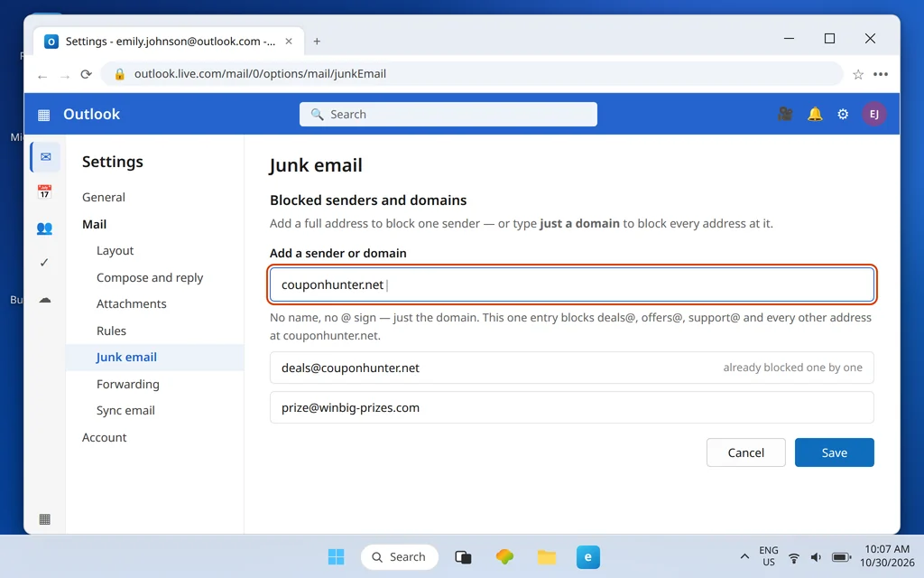924x578 pixels.
Task: Open the volume speaker icon
Action: tap(816, 557)
